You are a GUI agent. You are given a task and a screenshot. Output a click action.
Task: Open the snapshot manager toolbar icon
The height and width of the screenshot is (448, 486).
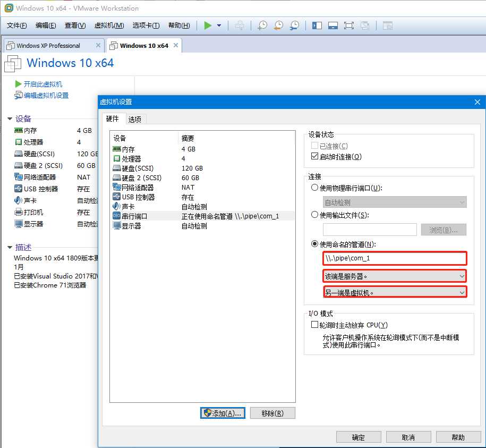pyautogui.click(x=294, y=26)
